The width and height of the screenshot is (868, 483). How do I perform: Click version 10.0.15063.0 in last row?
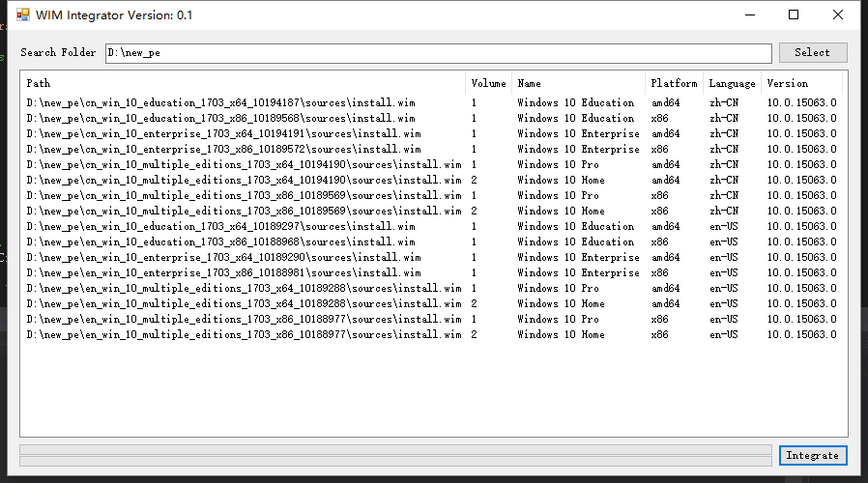pos(801,335)
